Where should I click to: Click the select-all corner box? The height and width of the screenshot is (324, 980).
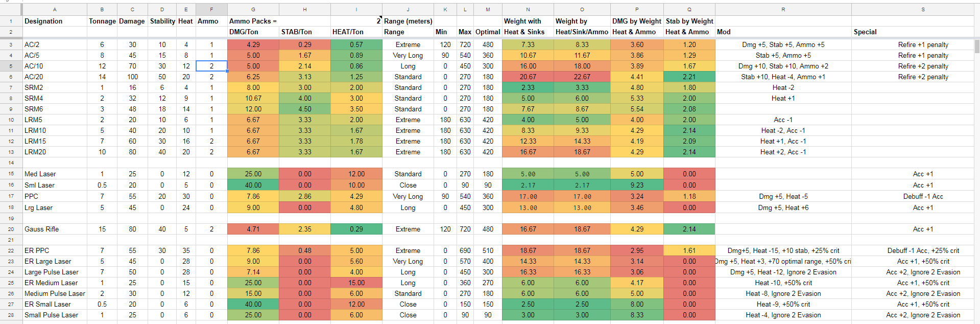11,9
